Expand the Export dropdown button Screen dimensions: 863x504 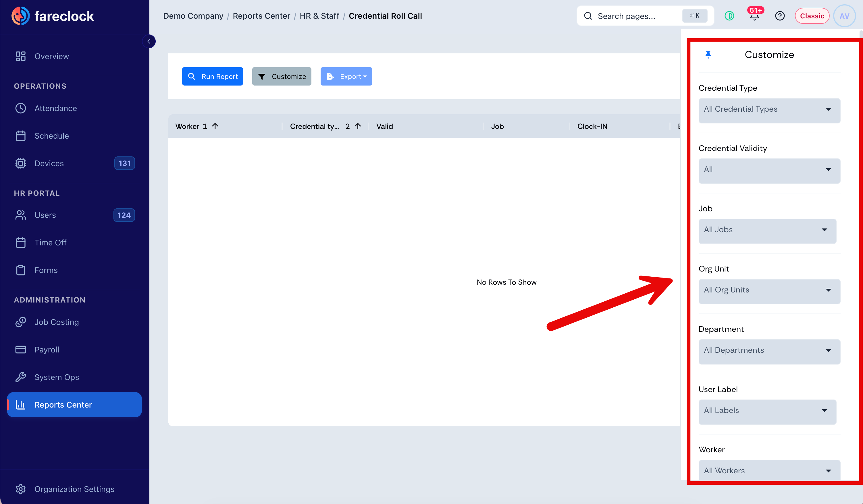pos(346,76)
